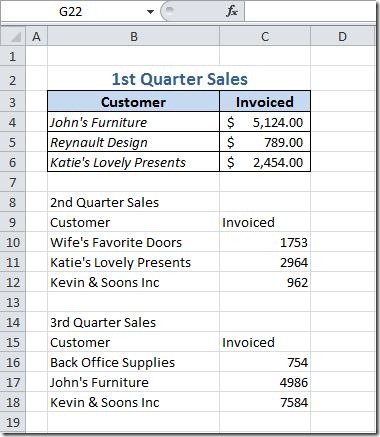380x437 pixels.
Task: Select row 3 header
Action: (x=13, y=102)
